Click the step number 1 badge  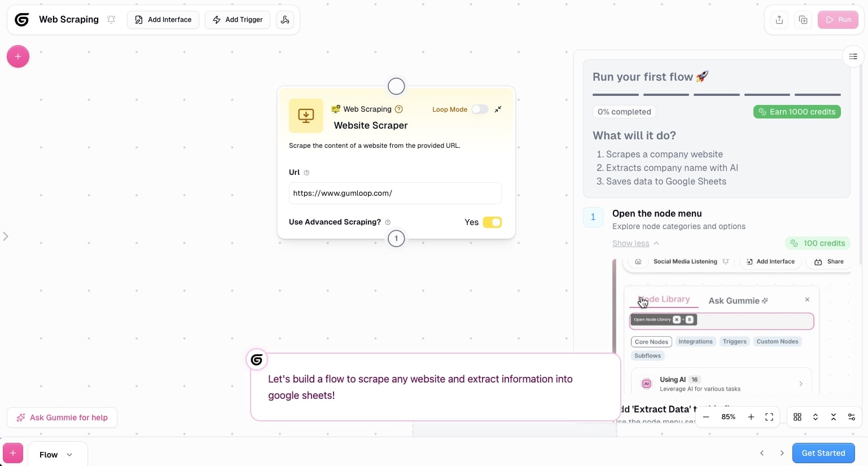[x=593, y=217]
